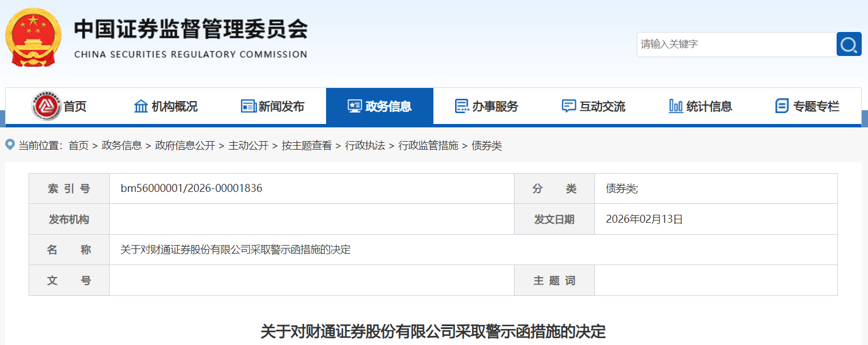Click the 债券类 breadcrumb link
Image resolution: width=868 pixels, height=345 pixels.
487,146
